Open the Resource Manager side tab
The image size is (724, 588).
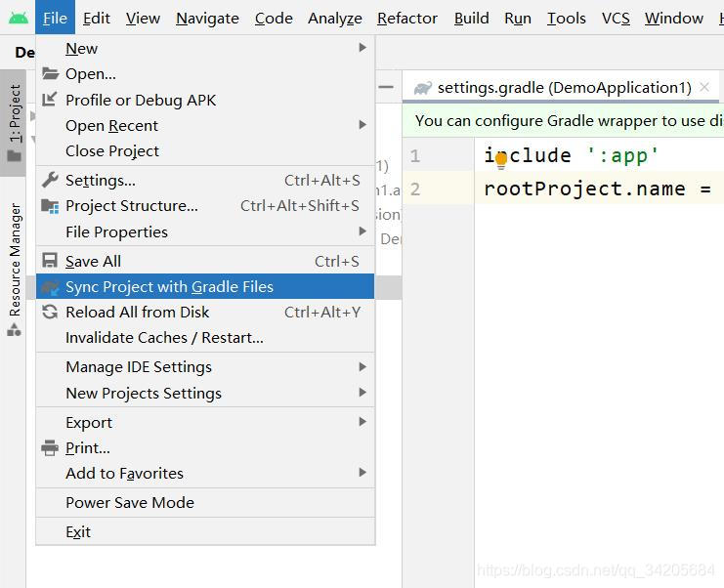(x=14, y=269)
